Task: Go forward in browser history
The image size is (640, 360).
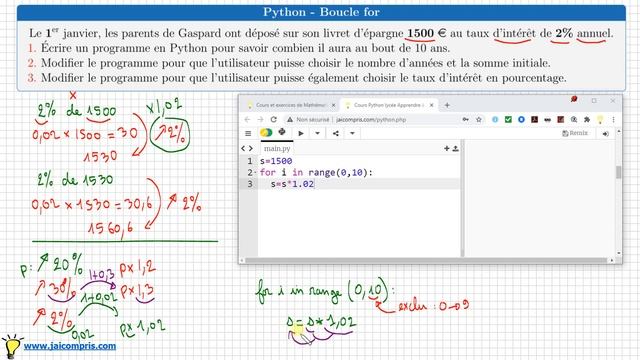Action: [260, 120]
